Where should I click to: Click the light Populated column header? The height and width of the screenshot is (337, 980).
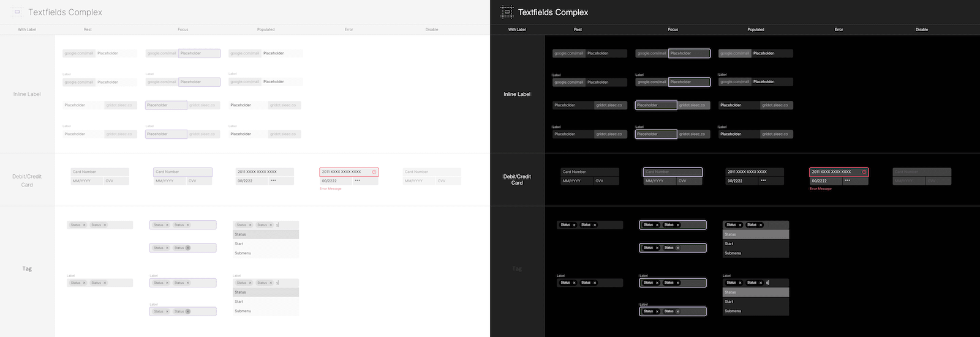[x=266, y=29]
